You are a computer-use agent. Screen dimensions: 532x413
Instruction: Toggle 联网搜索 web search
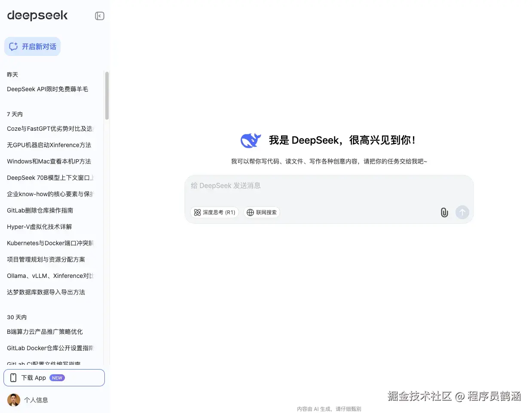pyautogui.click(x=262, y=212)
